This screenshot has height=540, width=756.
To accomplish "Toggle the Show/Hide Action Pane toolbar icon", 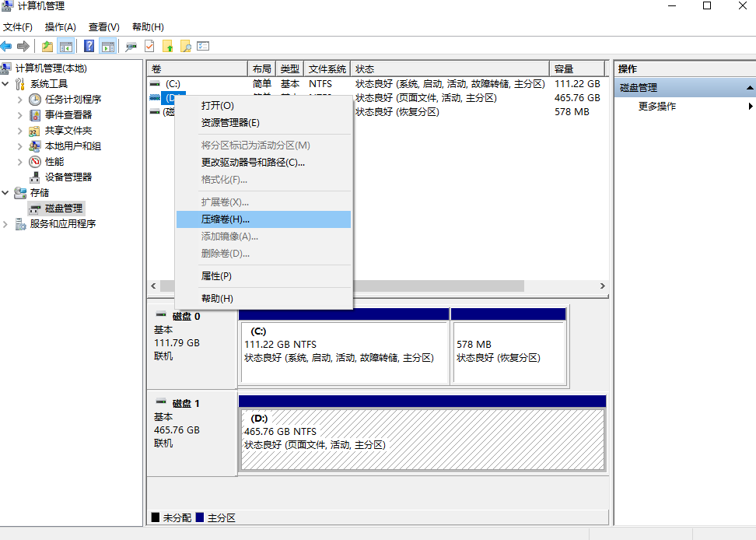I will [107, 46].
